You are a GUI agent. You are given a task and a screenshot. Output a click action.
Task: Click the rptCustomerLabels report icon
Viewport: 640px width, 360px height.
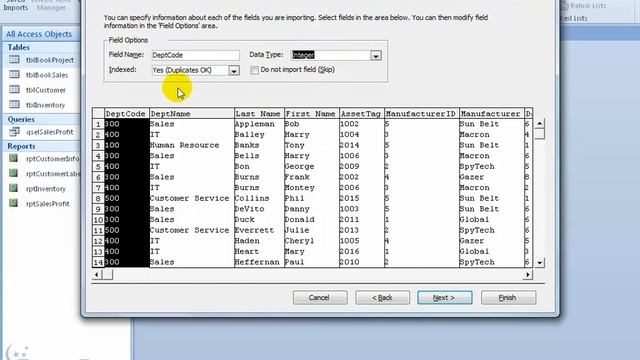coord(14,173)
